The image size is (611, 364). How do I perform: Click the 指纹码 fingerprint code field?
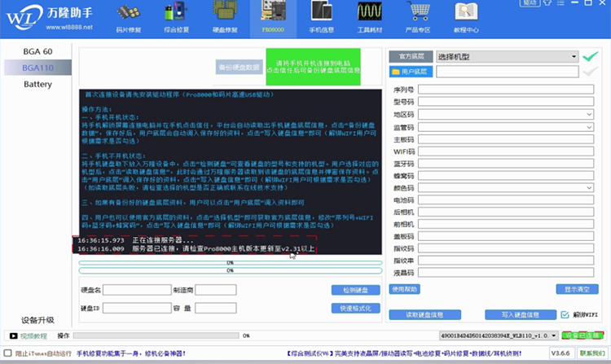point(506,248)
